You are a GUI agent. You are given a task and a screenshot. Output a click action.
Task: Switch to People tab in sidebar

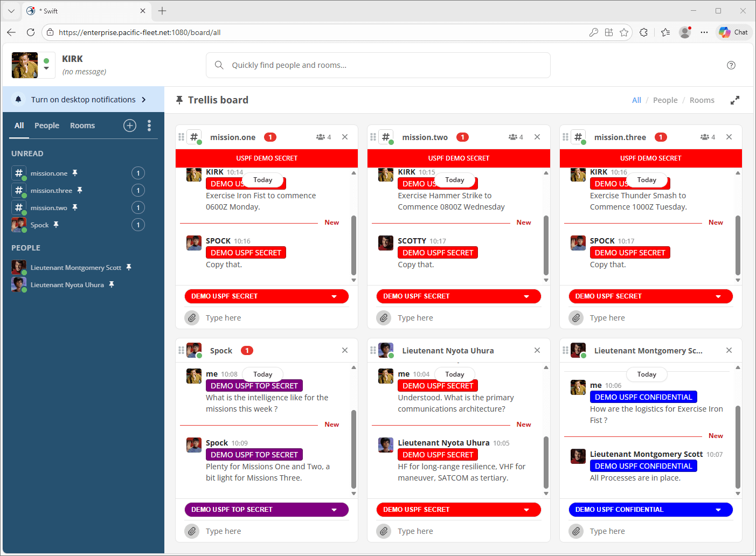47,126
